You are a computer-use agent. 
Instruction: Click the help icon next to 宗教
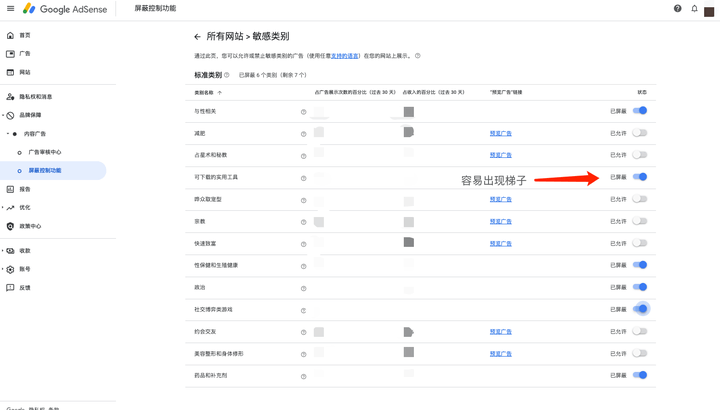coord(303,222)
